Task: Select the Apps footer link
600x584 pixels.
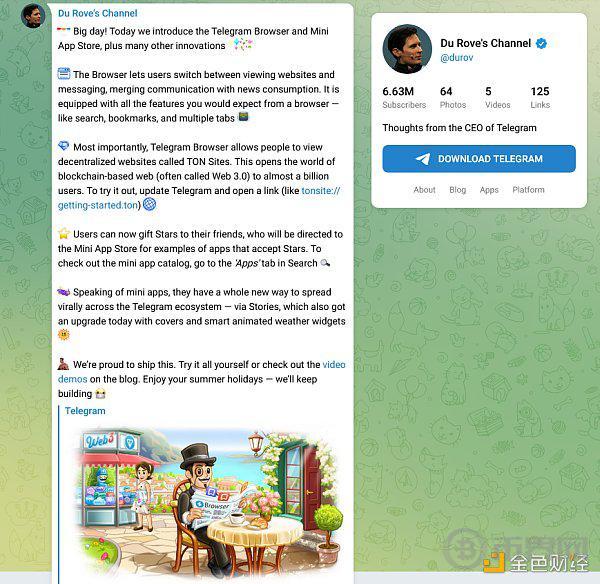Action: [489, 190]
